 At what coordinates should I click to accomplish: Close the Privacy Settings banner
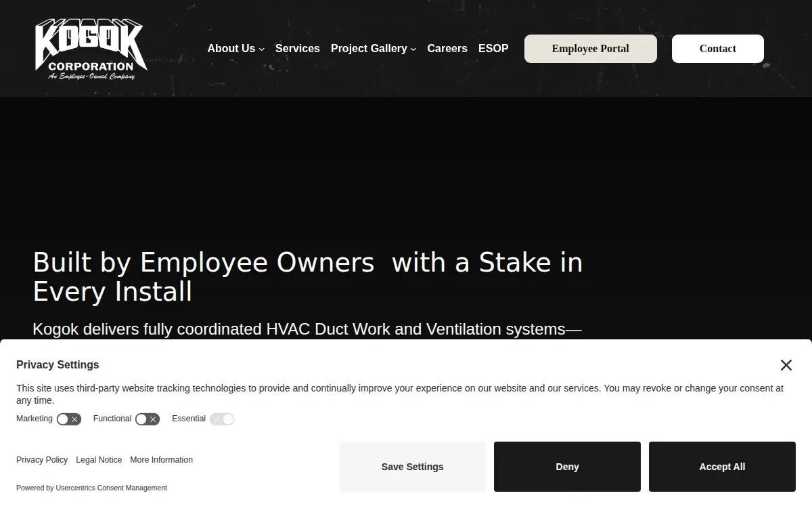[x=786, y=365]
